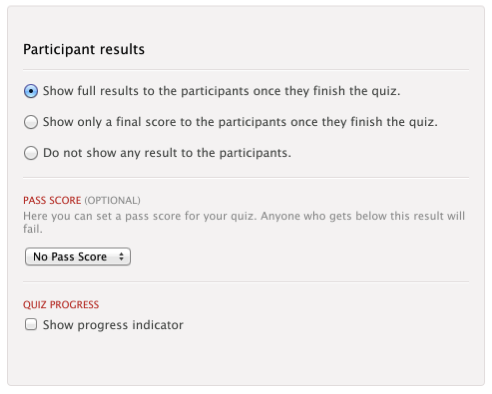The width and height of the screenshot is (492, 394).
Task: Click the 'Show progress indicator' label text
Action: [x=113, y=325]
